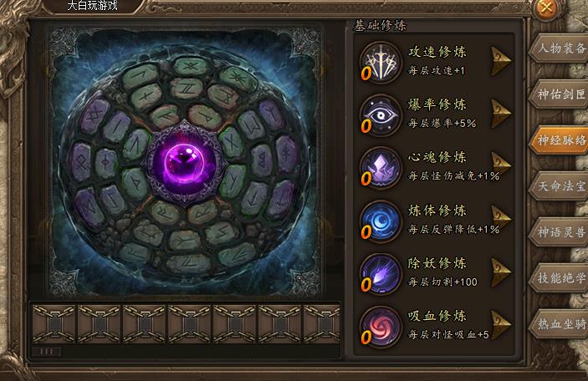Screen dimensions: 588x381
Task: Expand the 除妖修炼 golden arrow
Action: (501, 272)
